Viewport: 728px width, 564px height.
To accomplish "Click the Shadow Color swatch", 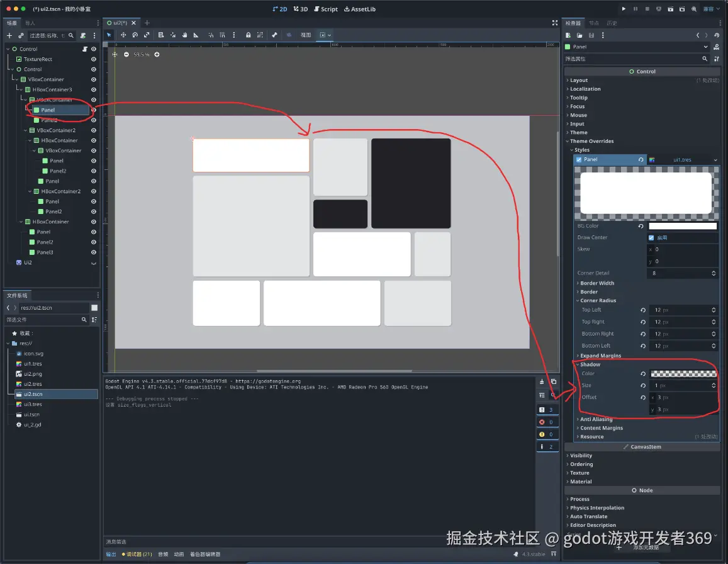I will (x=683, y=374).
